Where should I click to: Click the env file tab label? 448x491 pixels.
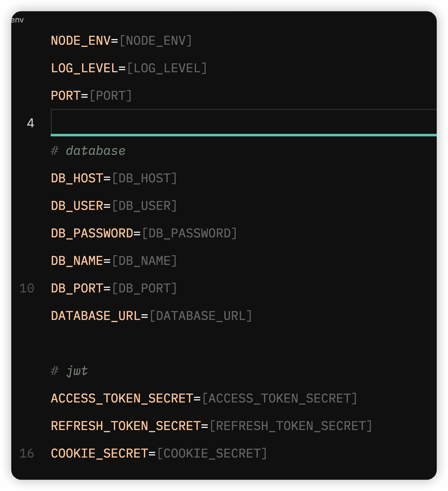[x=18, y=20]
